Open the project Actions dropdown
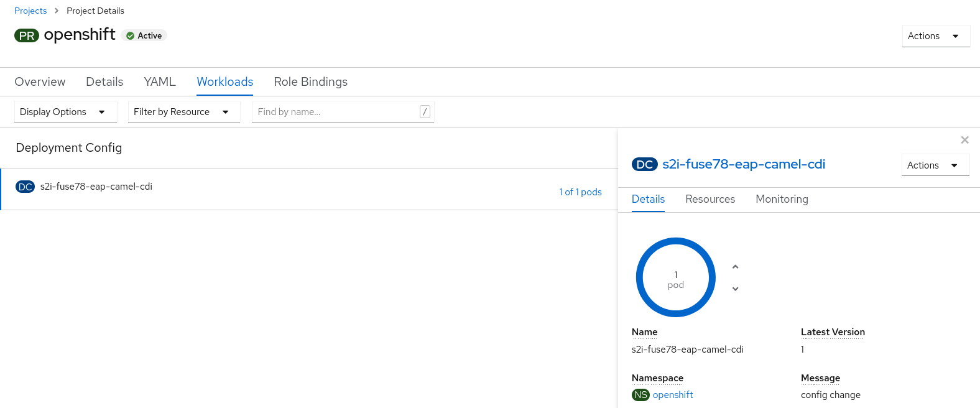980x408 pixels. click(935, 36)
